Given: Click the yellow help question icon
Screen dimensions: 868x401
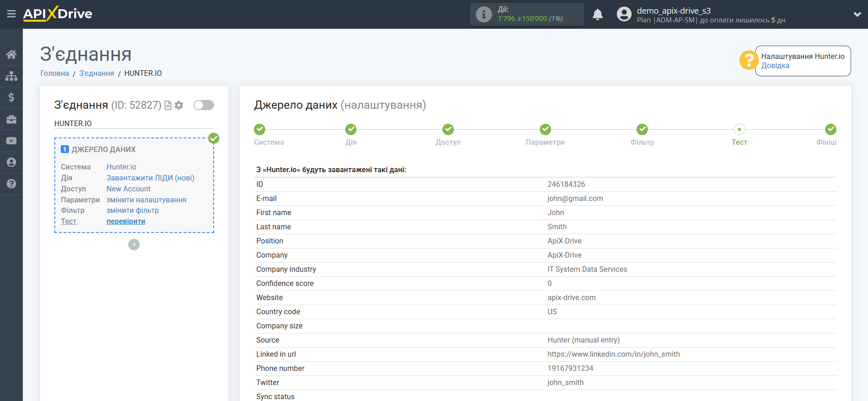Looking at the screenshot, I should tap(749, 60).
